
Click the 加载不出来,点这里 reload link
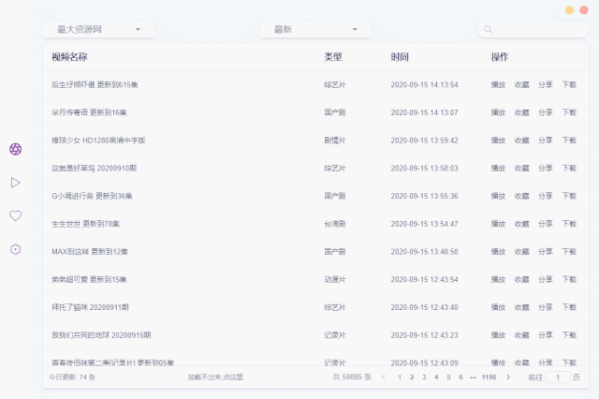[x=215, y=377]
